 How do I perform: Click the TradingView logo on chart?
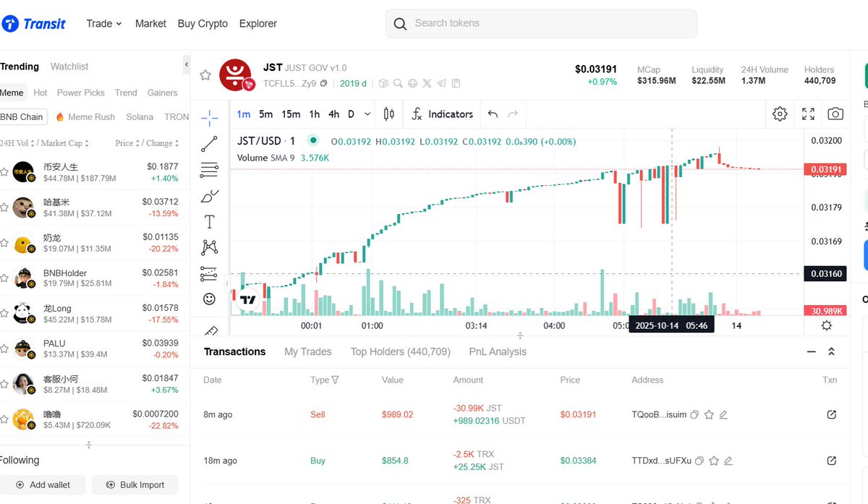pyautogui.click(x=248, y=299)
